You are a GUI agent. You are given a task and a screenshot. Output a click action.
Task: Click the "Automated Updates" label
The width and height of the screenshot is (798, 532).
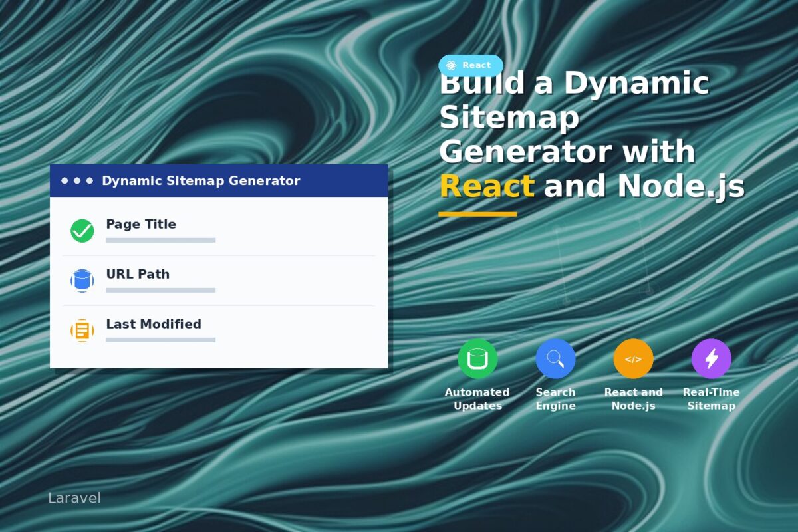coord(477,399)
